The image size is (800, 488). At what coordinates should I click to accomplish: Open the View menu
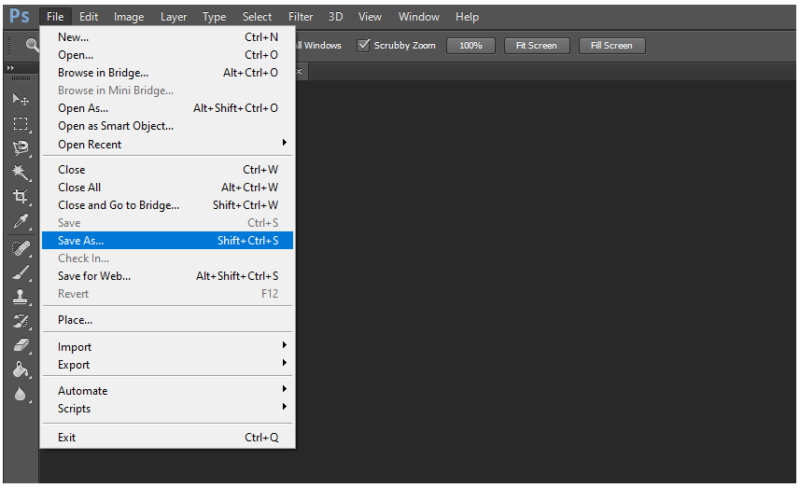pos(369,17)
